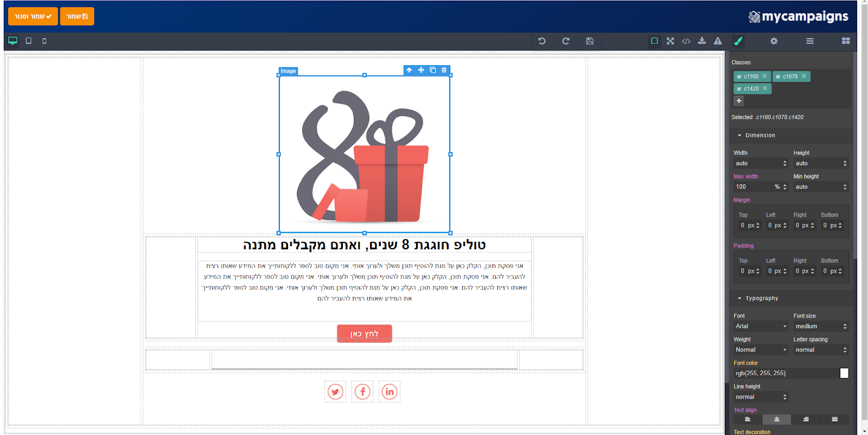This screenshot has height=435, width=868.
Task: Select the Hebrew body paragraph text
Action: click(x=365, y=282)
